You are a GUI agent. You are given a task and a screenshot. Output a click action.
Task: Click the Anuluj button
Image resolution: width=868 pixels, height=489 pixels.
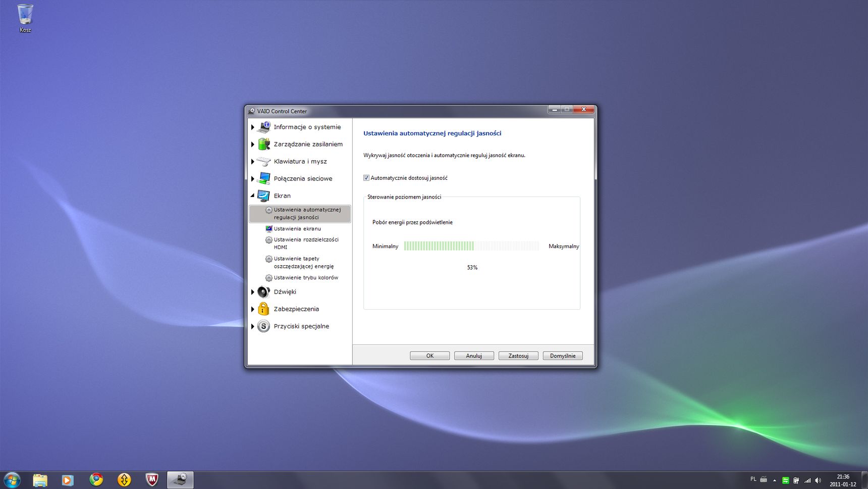(474, 356)
